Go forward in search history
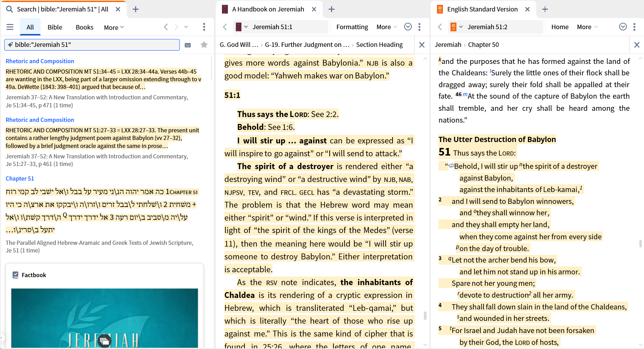 click(176, 27)
